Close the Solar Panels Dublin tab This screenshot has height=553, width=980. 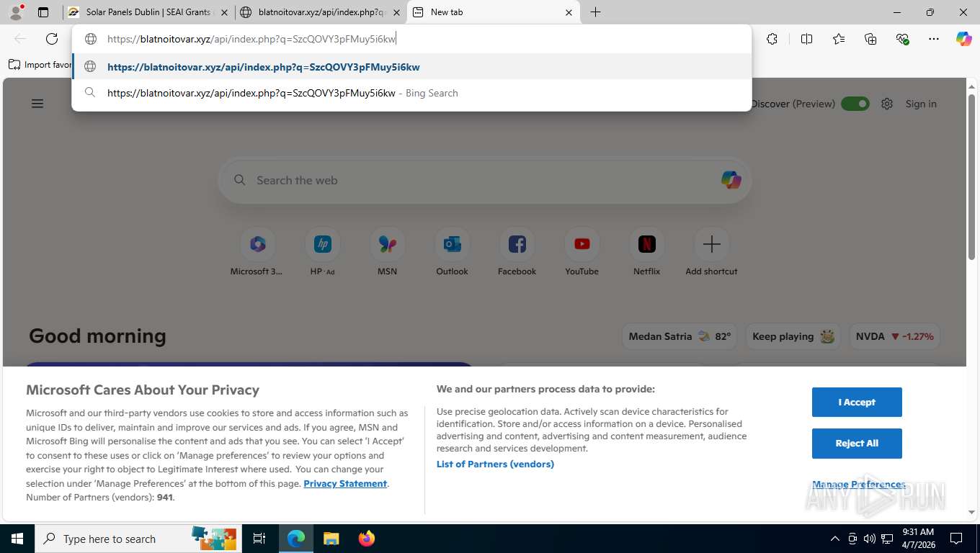[x=224, y=12]
